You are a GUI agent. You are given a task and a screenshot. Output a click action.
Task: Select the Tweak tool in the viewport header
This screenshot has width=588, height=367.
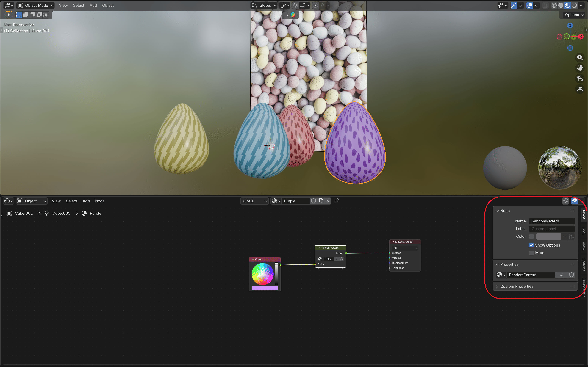(9, 15)
